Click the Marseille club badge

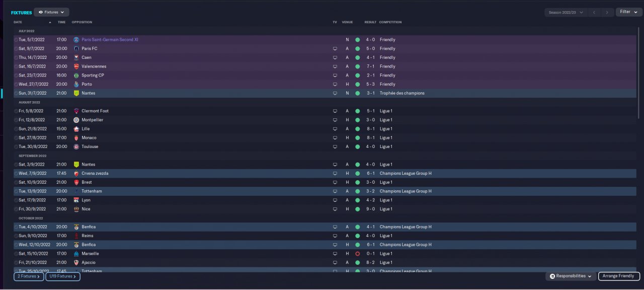click(76, 254)
